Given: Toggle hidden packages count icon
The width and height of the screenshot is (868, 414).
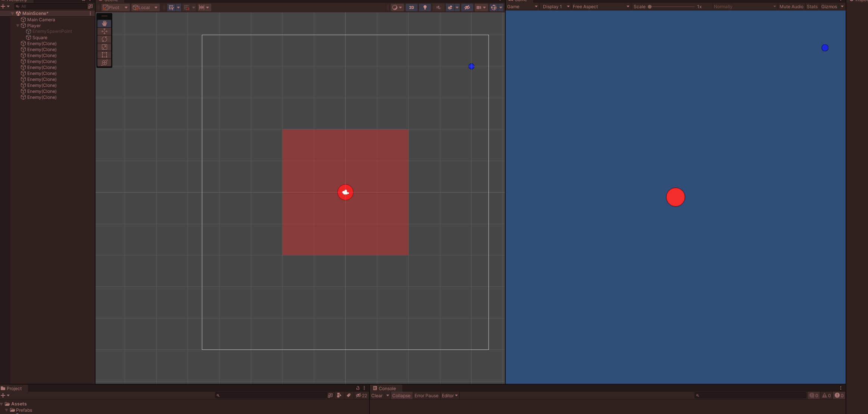Looking at the screenshot, I should coord(361,395).
